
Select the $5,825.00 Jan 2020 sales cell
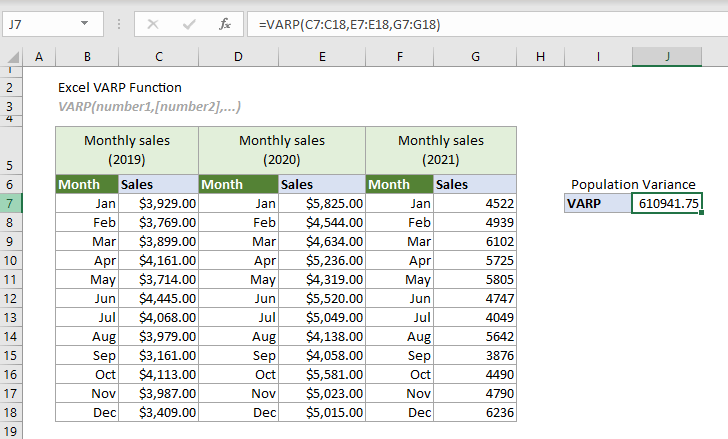(x=320, y=203)
